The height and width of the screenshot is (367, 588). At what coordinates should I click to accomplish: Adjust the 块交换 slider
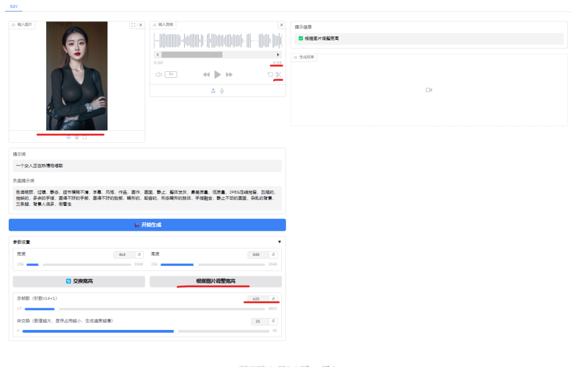pyautogui.click(x=146, y=331)
